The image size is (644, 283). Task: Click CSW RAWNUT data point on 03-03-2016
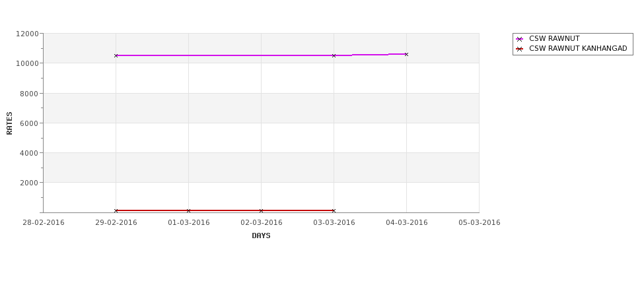click(x=334, y=55)
